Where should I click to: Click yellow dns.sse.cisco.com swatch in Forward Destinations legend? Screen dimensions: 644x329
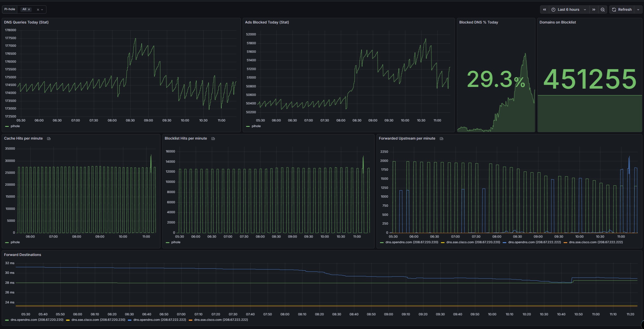[68, 320]
